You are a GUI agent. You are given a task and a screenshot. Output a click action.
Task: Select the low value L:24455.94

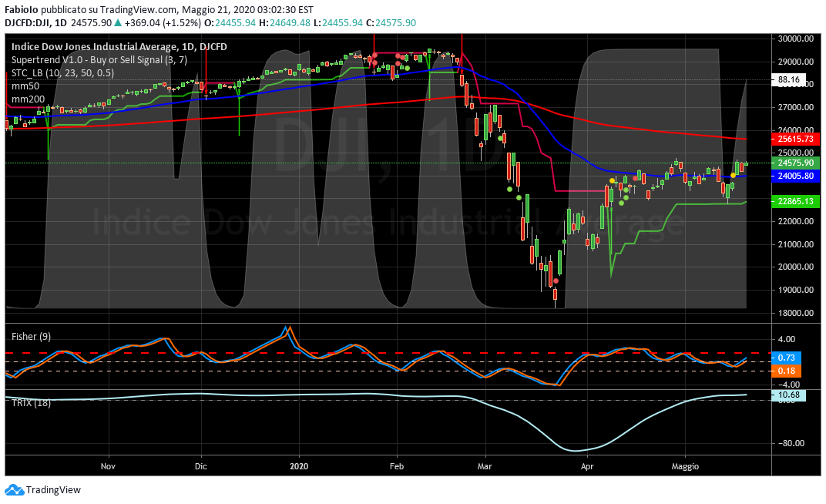(337, 22)
